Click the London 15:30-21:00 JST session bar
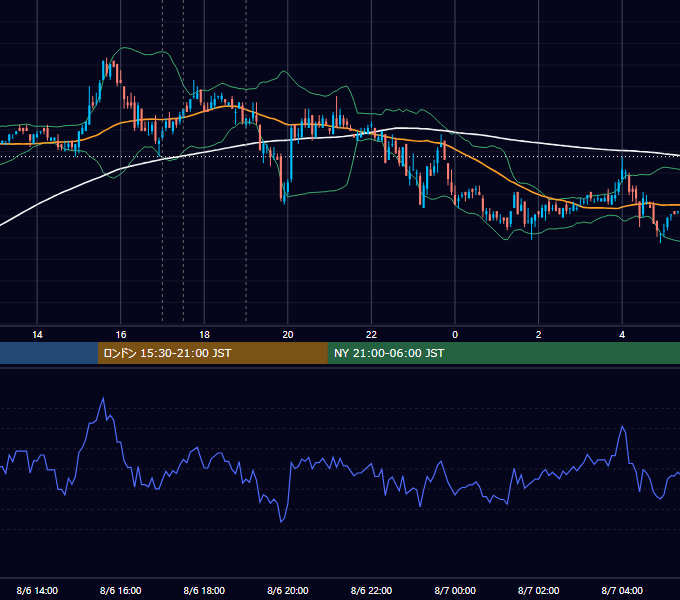This screenshot has height=600, width=680. point(212,353)
